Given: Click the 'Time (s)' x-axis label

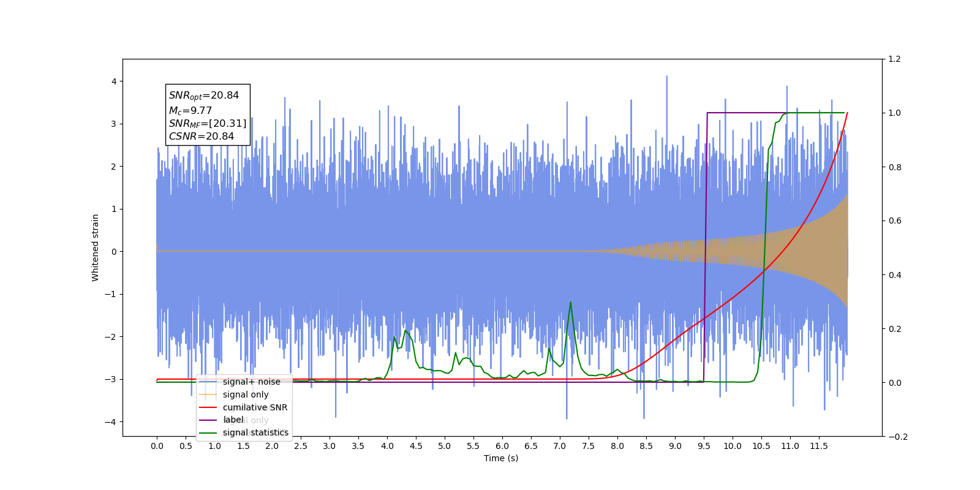Looking at the screenshot, I should coord(501,458).
